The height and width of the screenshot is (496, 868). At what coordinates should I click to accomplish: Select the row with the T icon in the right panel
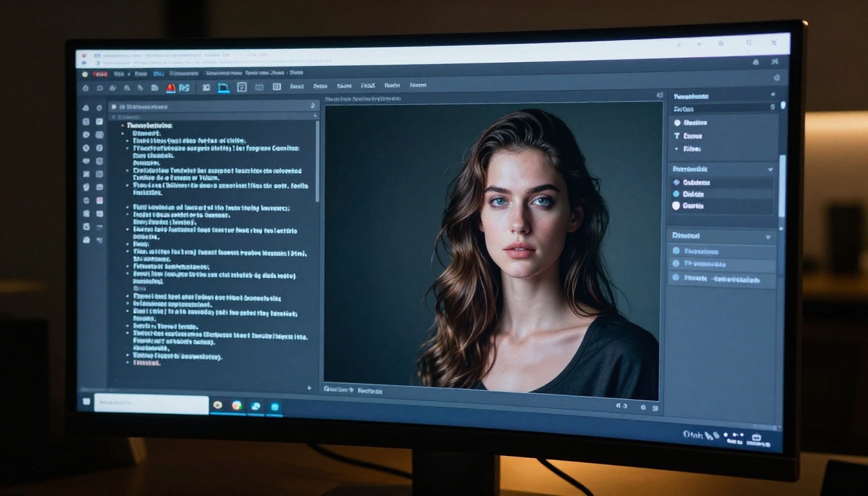[722, 136]
